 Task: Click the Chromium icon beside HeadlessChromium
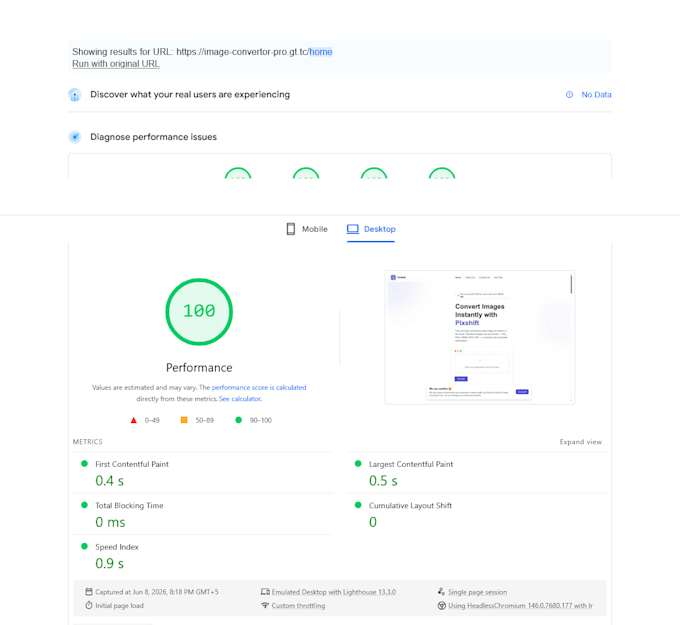[x=441, y=605]
